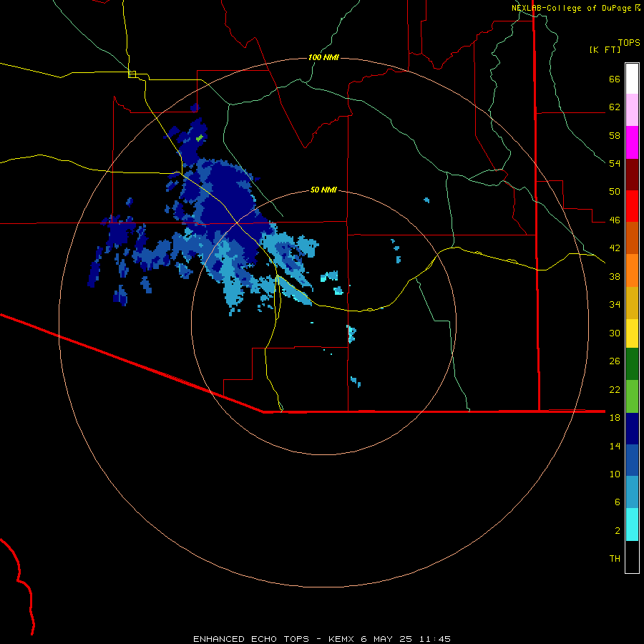The width and height of the screenshot is (644, 644).
Task: Click the legend value '30'
Action: click(x=615, y=333)
